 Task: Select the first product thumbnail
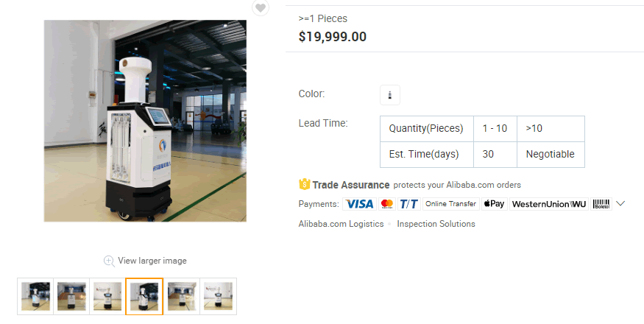click(x=35, y=297)
